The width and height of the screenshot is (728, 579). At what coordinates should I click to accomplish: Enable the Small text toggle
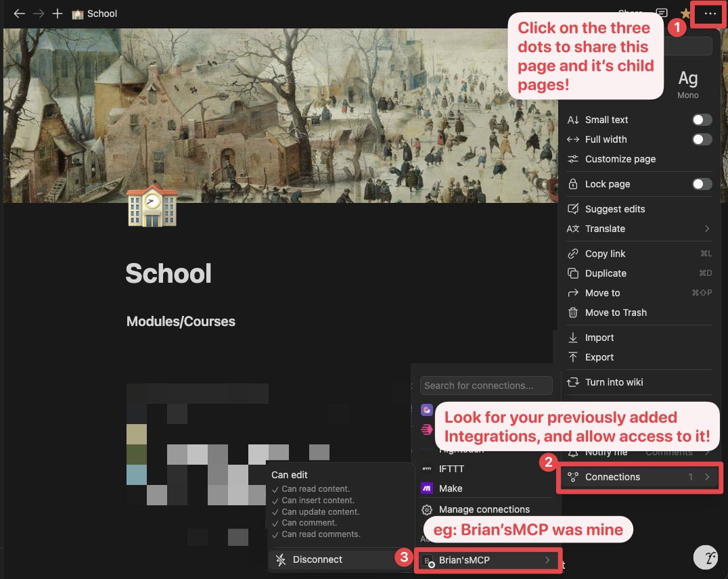tap(702, 119)
